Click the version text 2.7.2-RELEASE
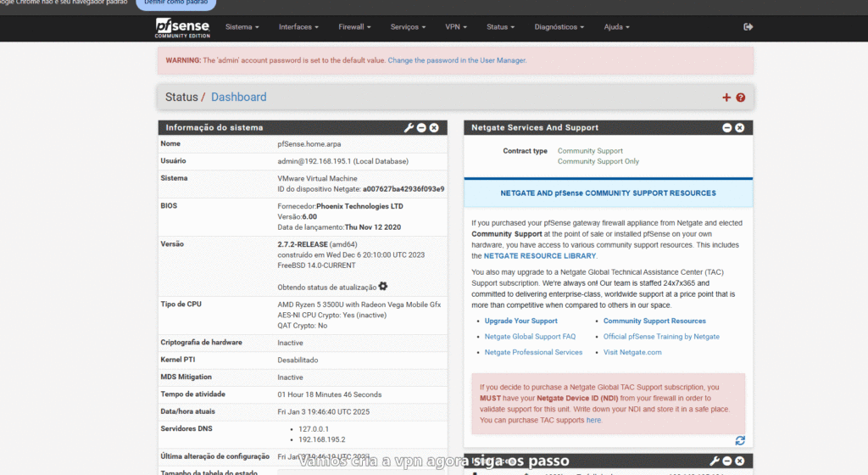The height and width of the screenshot is (475, 868). pyautogui.click(x=303, y=244)
